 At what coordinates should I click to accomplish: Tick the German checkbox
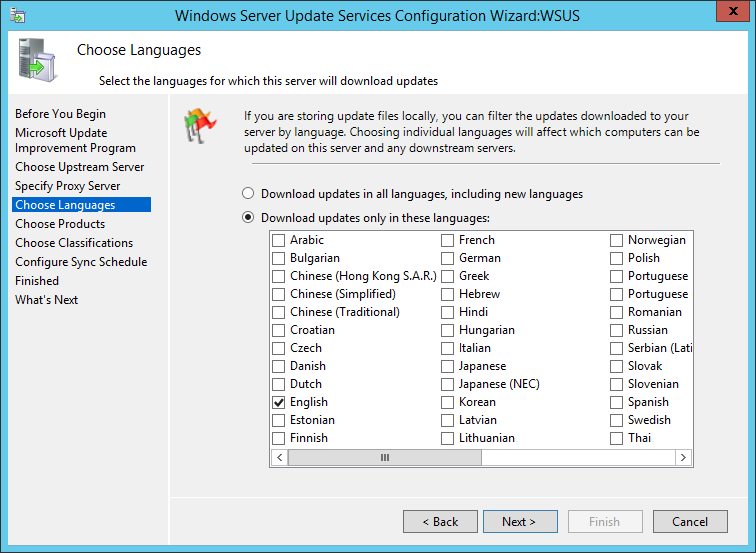pos(447,258)
